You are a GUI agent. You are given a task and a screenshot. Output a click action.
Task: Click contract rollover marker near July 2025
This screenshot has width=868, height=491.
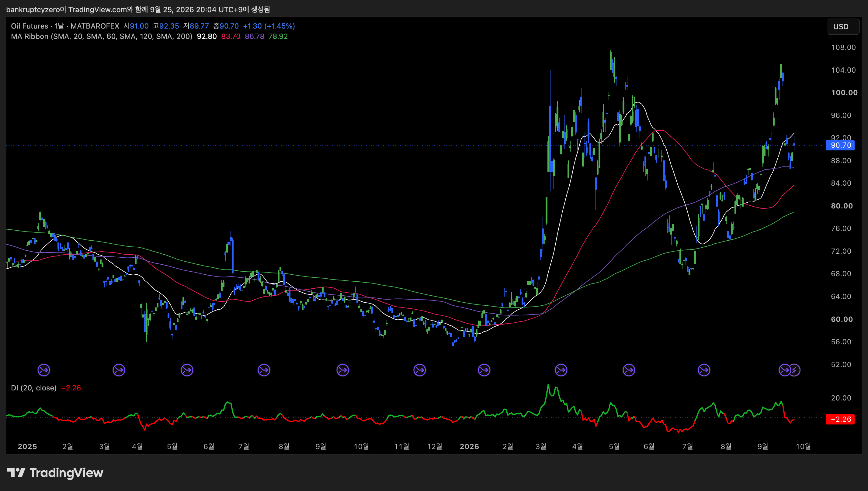[x=264, y=370]
